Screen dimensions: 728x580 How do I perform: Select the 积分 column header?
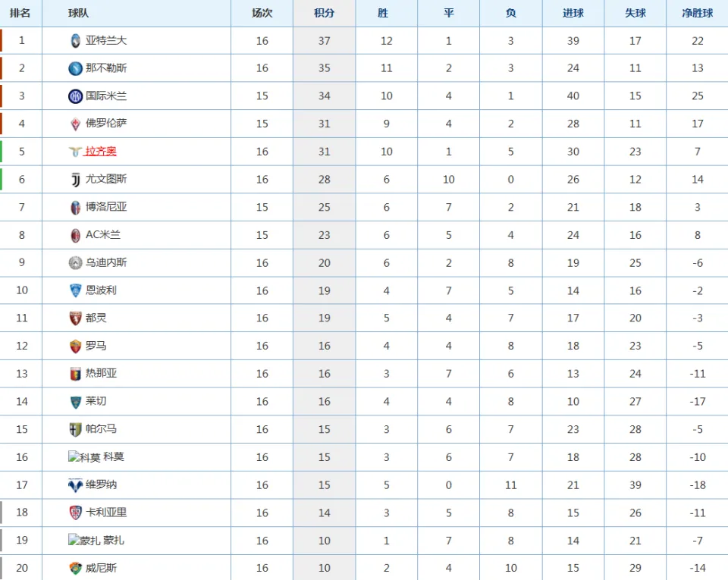pyautogui.click(x=324, y=13)
